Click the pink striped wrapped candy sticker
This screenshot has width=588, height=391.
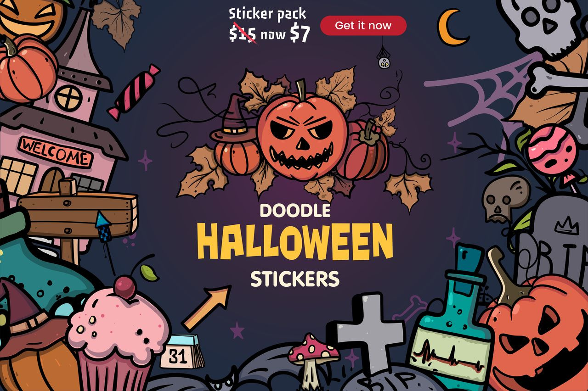(133, 92)
